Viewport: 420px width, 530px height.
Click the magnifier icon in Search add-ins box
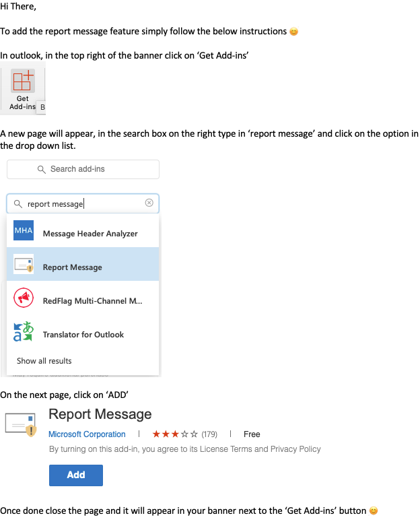click(41, 169)
